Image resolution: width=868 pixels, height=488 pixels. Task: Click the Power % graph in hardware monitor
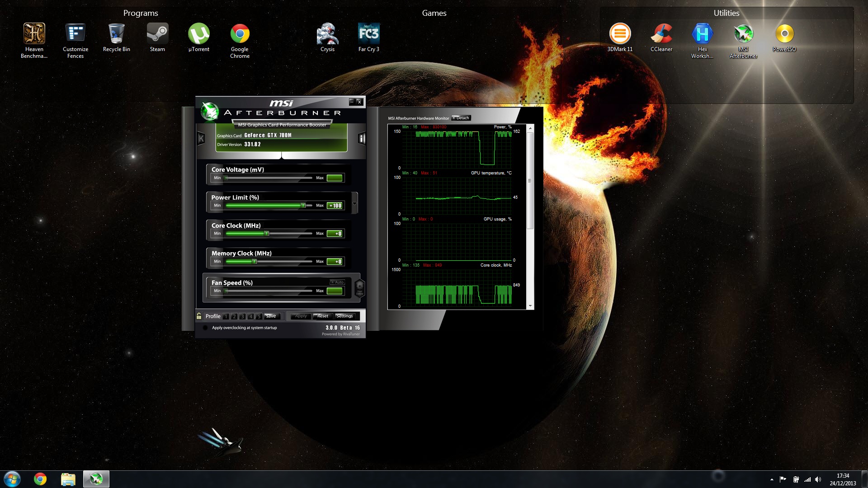(457, 149)
